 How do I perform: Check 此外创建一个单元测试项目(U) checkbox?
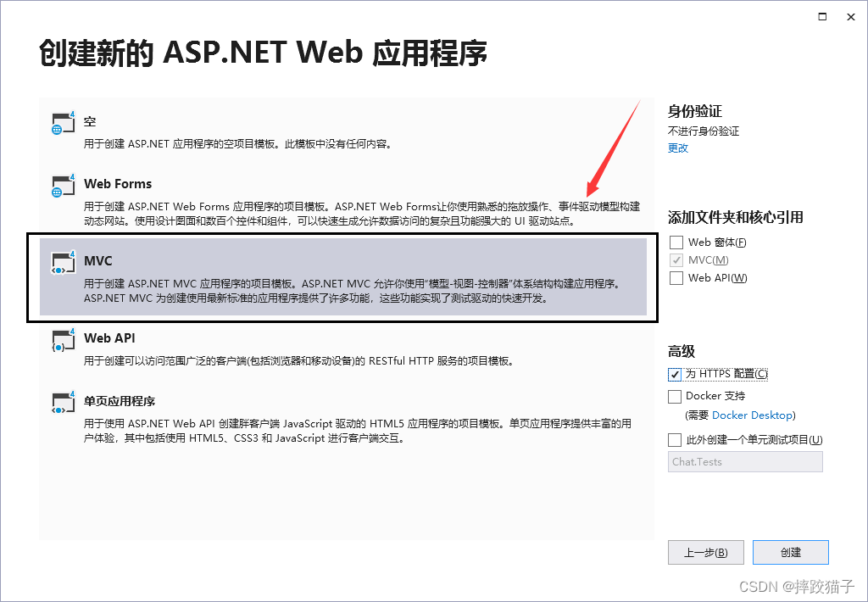click(x=674, y=440)
